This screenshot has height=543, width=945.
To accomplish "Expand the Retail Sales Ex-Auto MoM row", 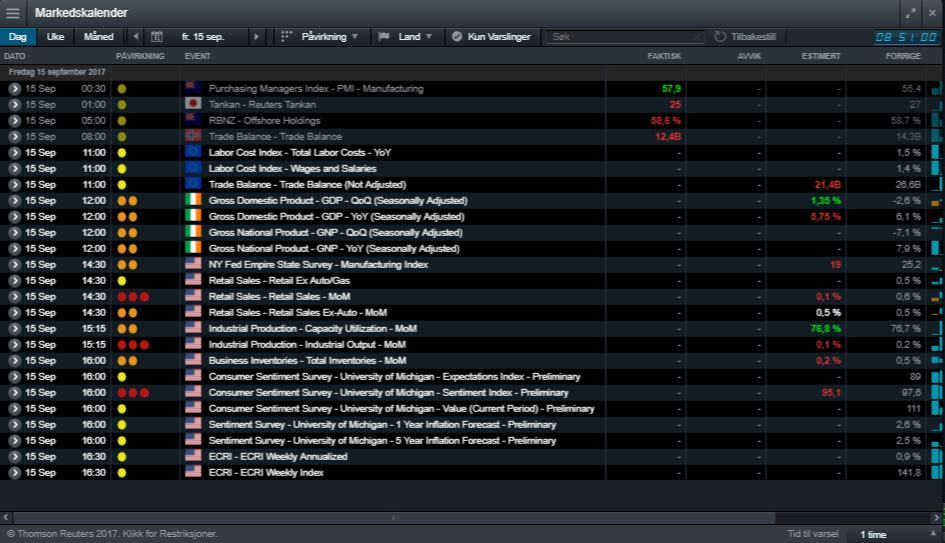I will tap(14, 313).
